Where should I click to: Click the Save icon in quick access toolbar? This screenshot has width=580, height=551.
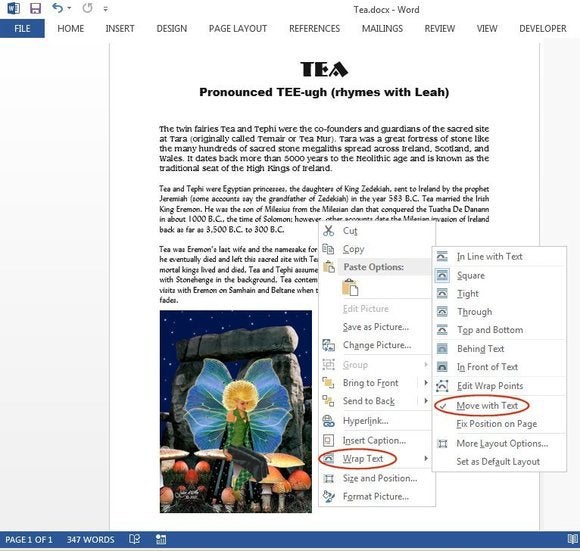(36, 8)
